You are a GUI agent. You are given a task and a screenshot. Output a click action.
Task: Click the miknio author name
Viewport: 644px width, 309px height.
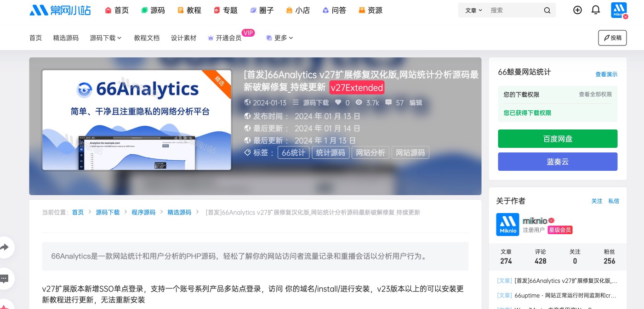pos(535,221)
